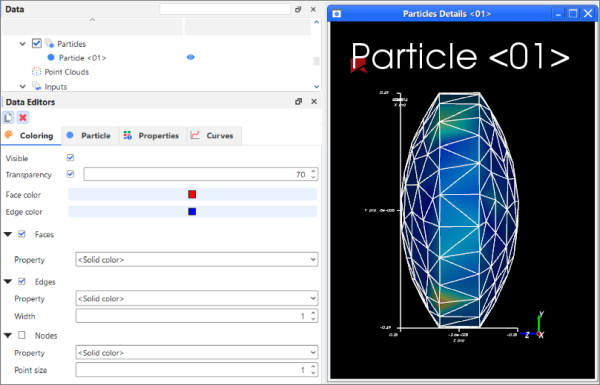The height and width of the screenshot is (385, 600).
Task: Click the copy/new document icon in Data Editors
Action: pyautogui.click(x=8, y=117)
